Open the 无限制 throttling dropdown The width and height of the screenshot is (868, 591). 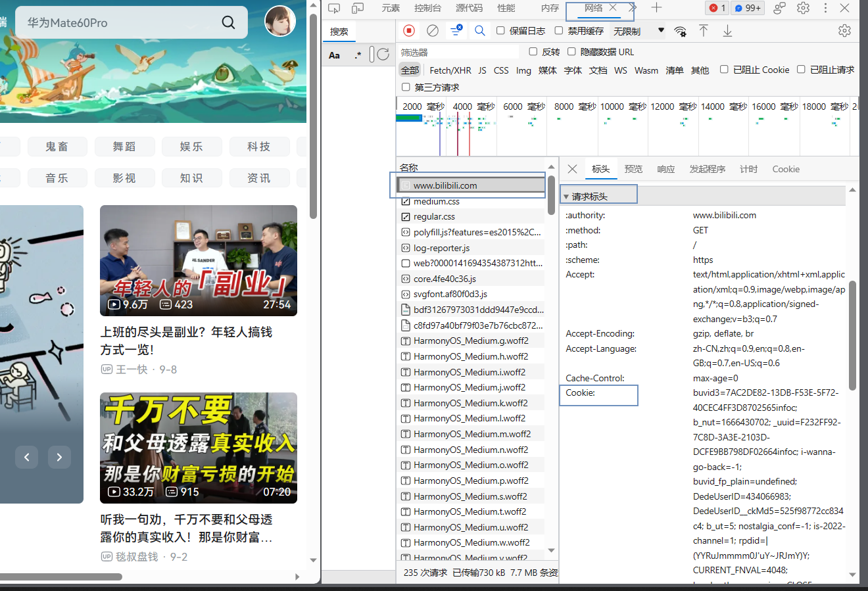point(639,31)
